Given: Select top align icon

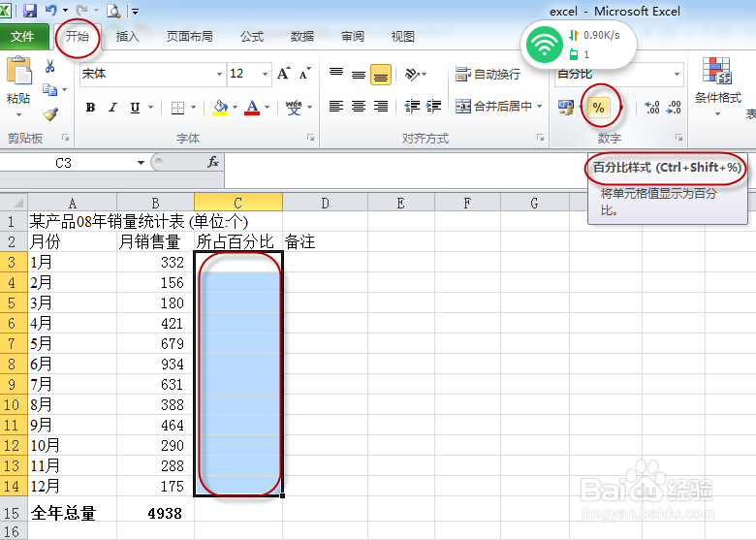Looking at the screenshot, I should coord(336,74).
